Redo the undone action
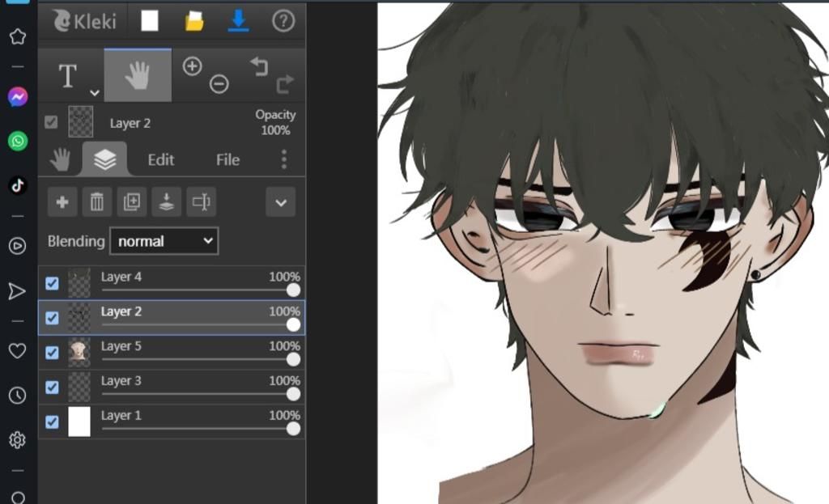The width and height of the screenshot is (829, 504). [284, 84]
